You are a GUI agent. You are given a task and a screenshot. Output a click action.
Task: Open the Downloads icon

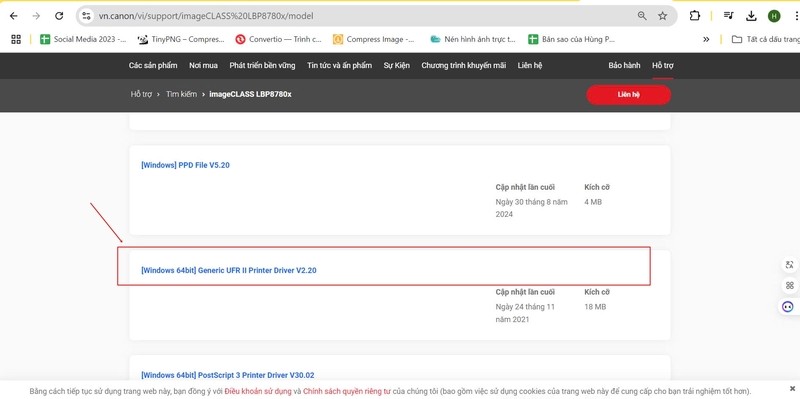coord(751,16)
